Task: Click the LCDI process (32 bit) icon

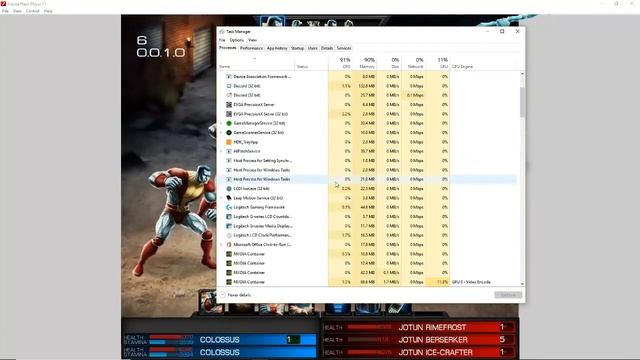Action: pyautogui.click(x=229, y=189)
